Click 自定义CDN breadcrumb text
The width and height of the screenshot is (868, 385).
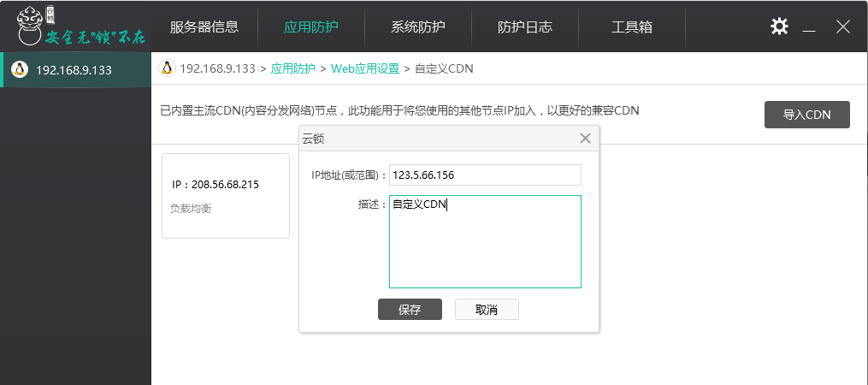(x=444, y=68)
